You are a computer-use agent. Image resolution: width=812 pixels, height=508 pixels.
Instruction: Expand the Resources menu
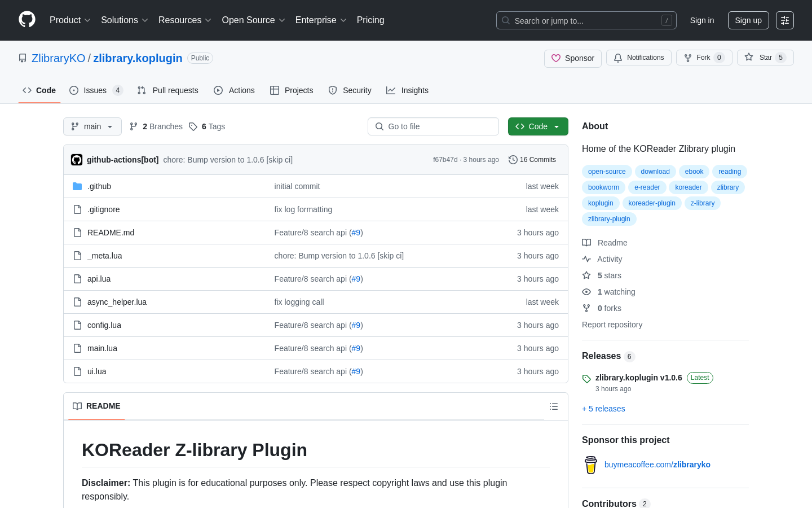[x=185, y=20]
